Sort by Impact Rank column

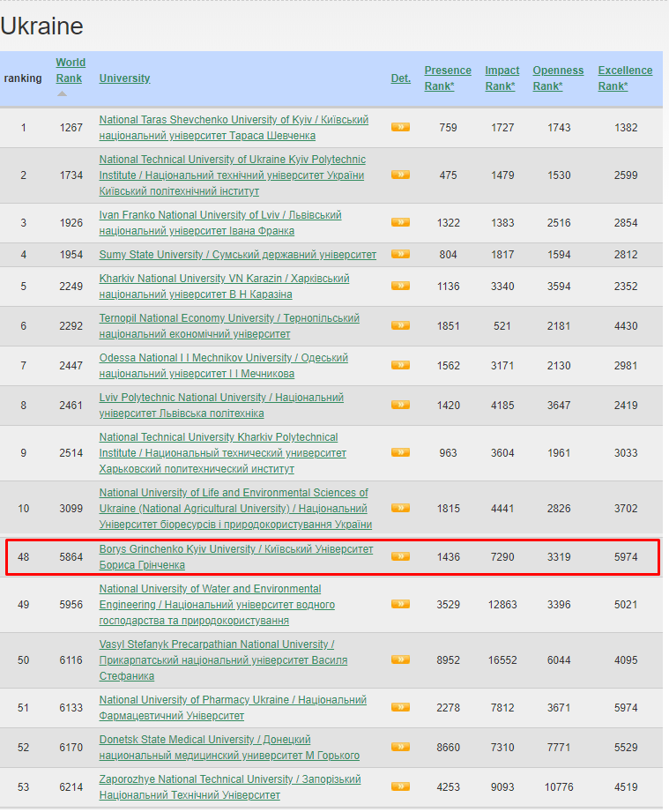[502, 78]
